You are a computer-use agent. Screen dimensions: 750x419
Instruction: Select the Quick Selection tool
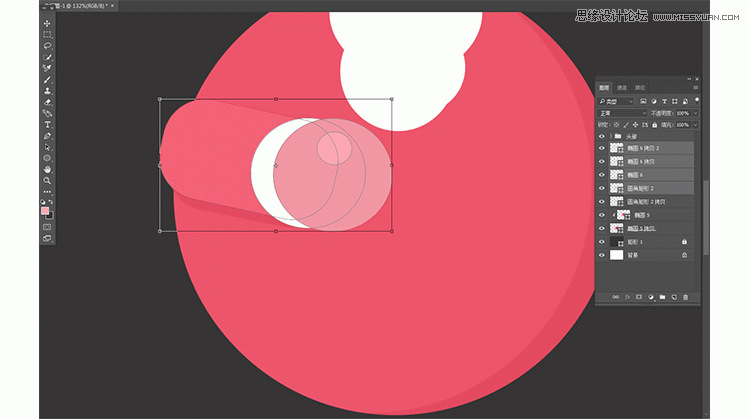point(47,57)
